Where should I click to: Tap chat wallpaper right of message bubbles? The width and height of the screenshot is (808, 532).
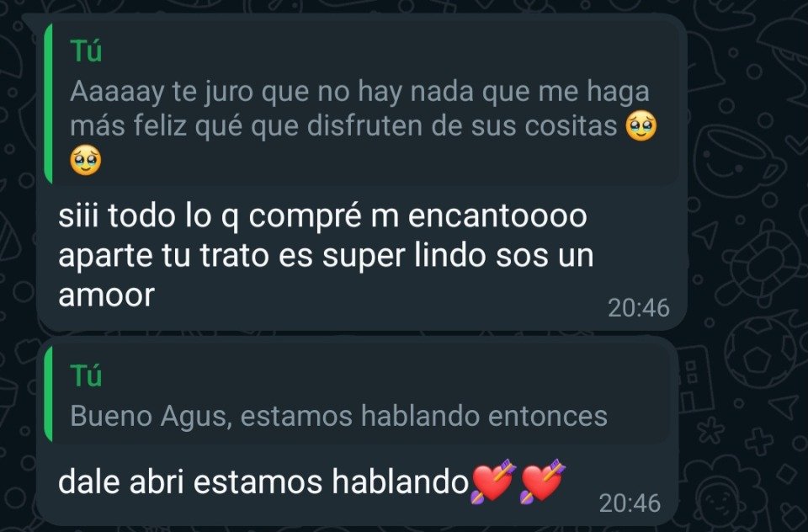tap(747, 268)
